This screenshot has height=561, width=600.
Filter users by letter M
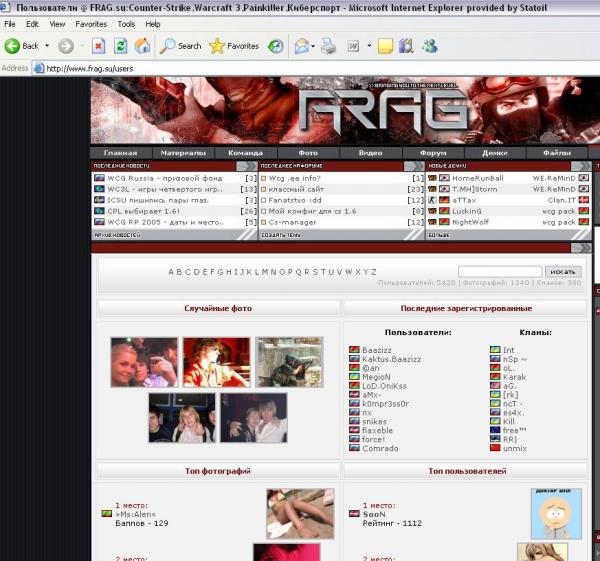(x=264, y=272)
